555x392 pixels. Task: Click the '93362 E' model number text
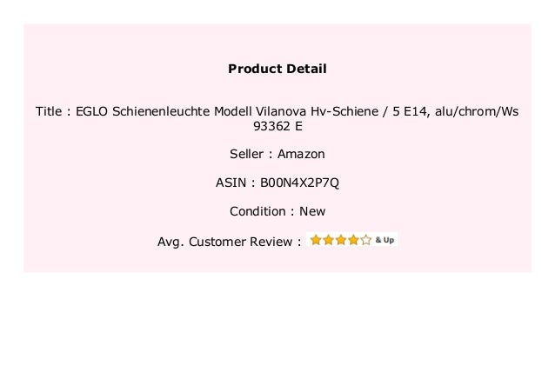pyautogui.click(x=277, y=126)
